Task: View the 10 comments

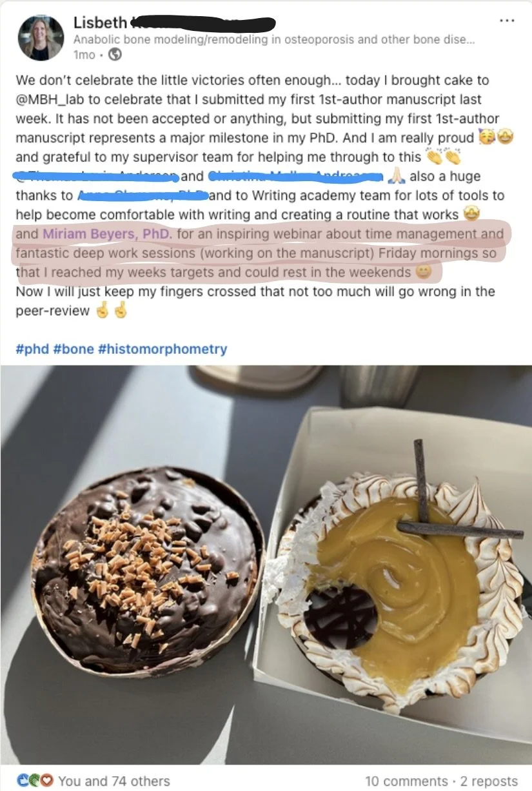Action: [406, 781]
